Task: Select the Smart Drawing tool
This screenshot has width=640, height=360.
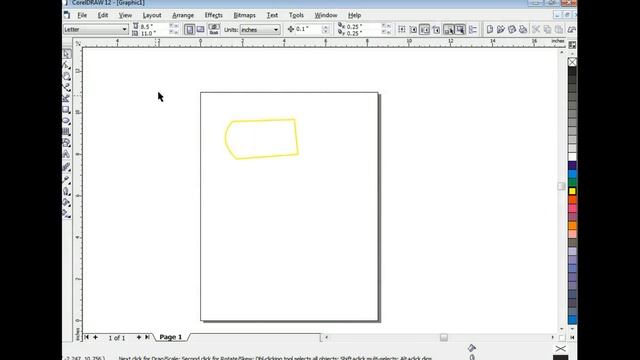Action: [x=67, y=98]
